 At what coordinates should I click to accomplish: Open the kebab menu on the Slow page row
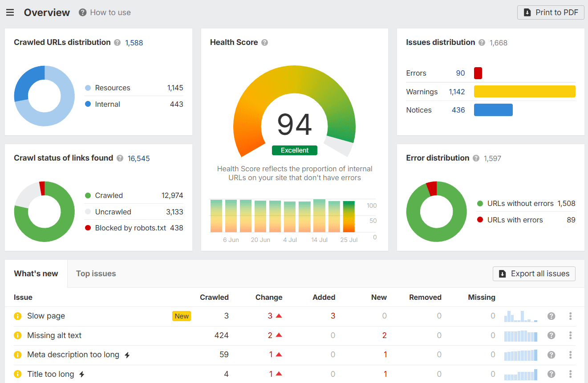click(x=570, y=316)
